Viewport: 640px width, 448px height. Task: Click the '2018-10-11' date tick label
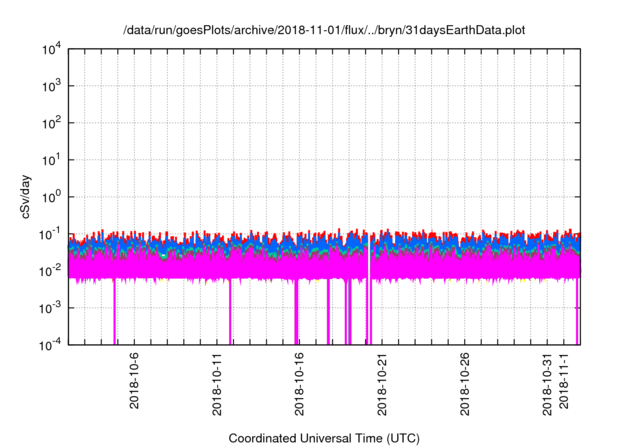pos(217,384)
